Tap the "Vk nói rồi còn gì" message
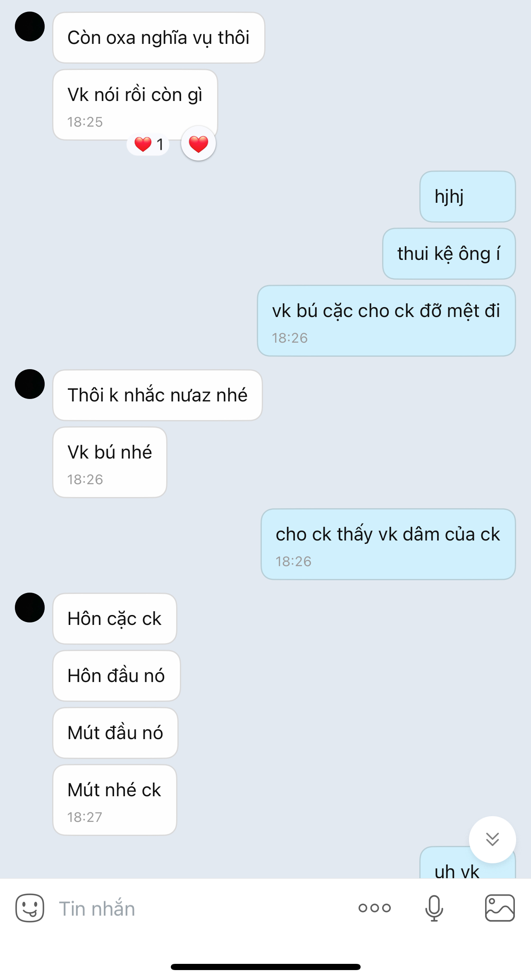The height and width of the screenshot is (980, 531). pos(135,105)
